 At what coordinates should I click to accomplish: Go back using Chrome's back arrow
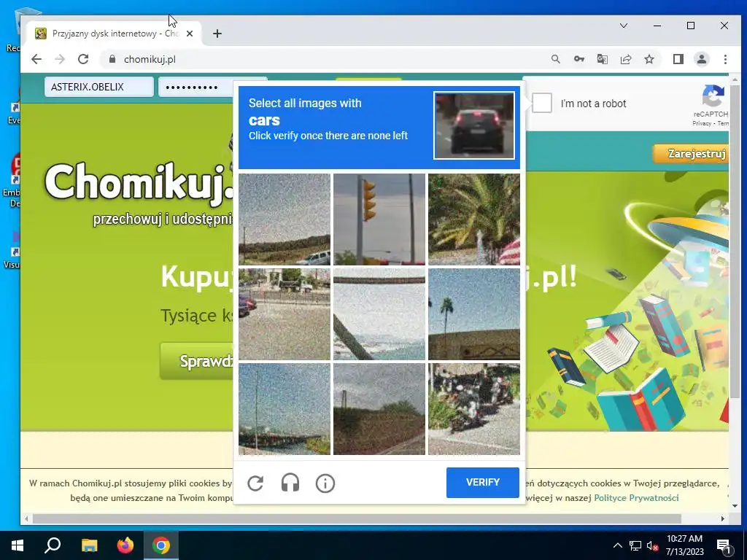coord(36,59)
